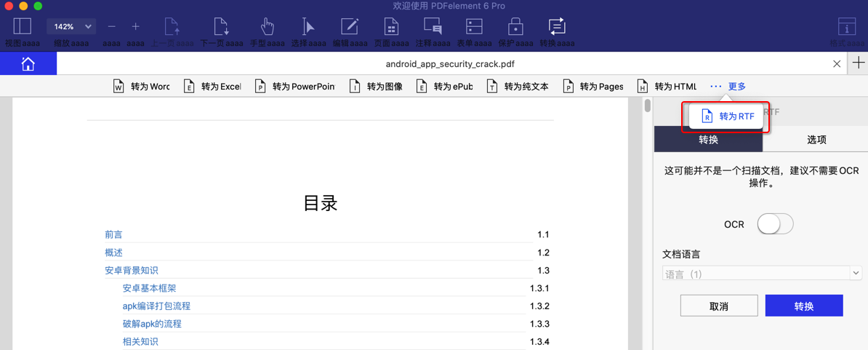This screenshot has width=868, height=350.
Task: Open the 概述 contents link
Action: [x=113, y=252]
